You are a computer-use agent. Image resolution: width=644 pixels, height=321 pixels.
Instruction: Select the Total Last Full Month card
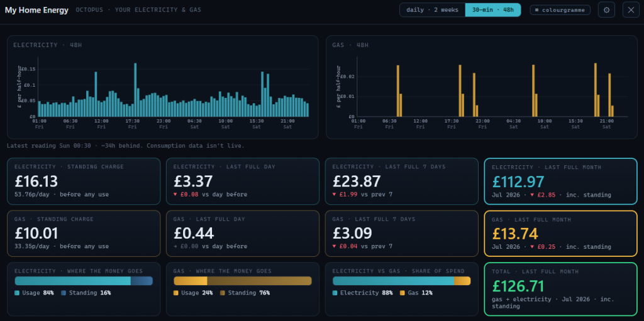click(560, 290)
